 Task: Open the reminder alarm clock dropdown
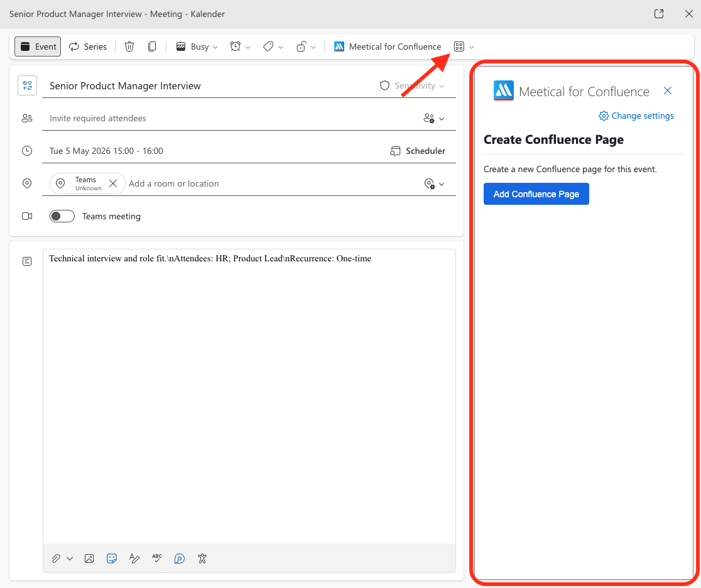coord(239,46)
